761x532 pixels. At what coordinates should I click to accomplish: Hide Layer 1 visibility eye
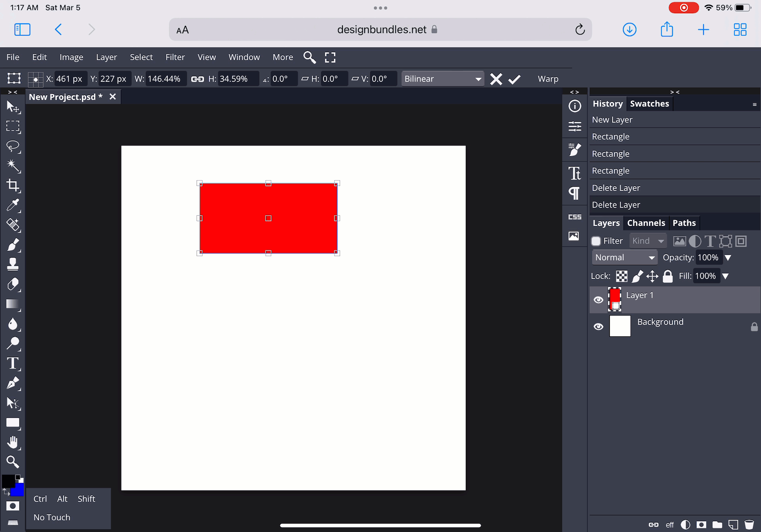598,300
